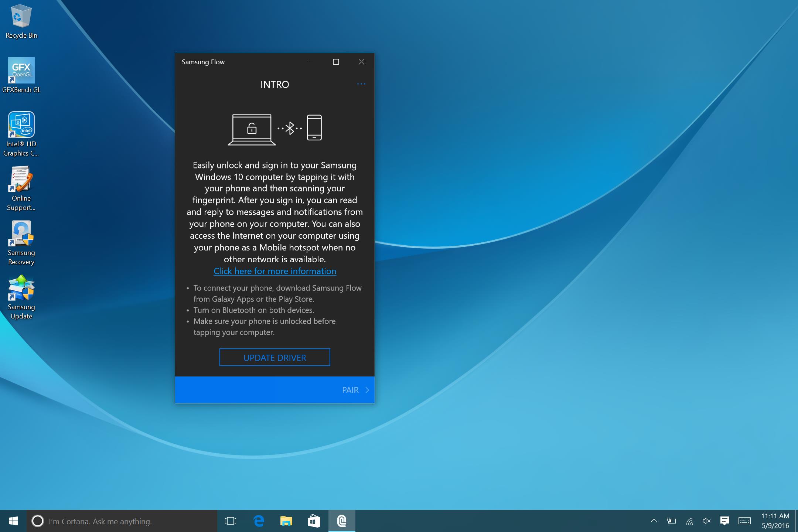Select the Samsung Recovery desktop shortcut

point(21,242)
